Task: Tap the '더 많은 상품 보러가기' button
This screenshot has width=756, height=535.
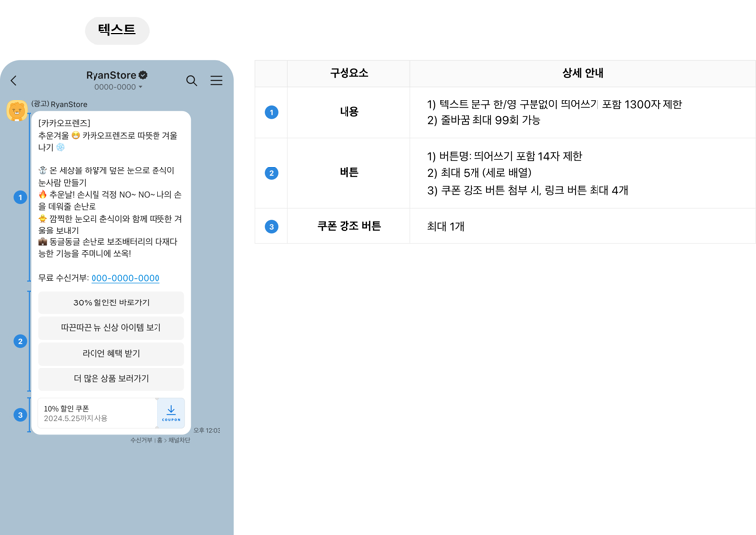Action: click(x=111, y=379)
